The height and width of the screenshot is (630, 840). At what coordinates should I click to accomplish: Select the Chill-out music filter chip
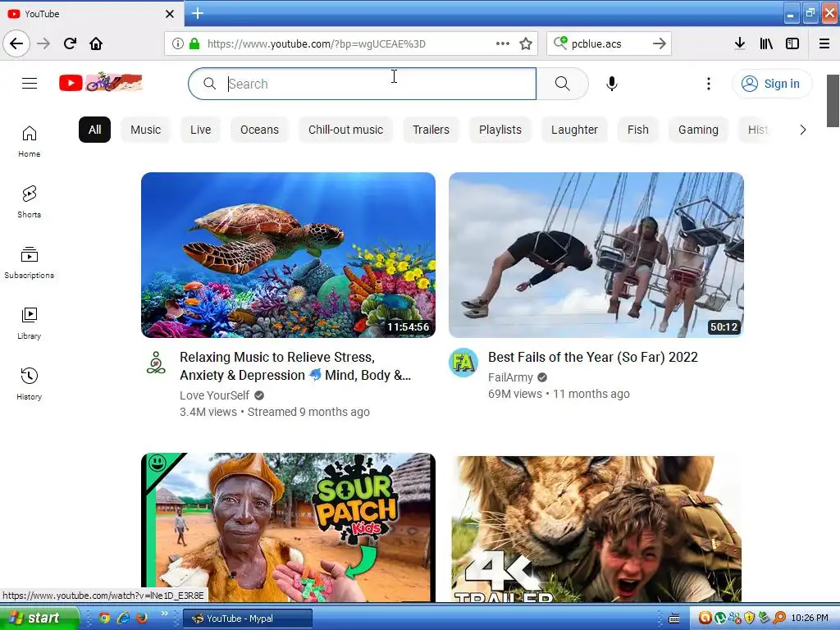click(345, 130)
